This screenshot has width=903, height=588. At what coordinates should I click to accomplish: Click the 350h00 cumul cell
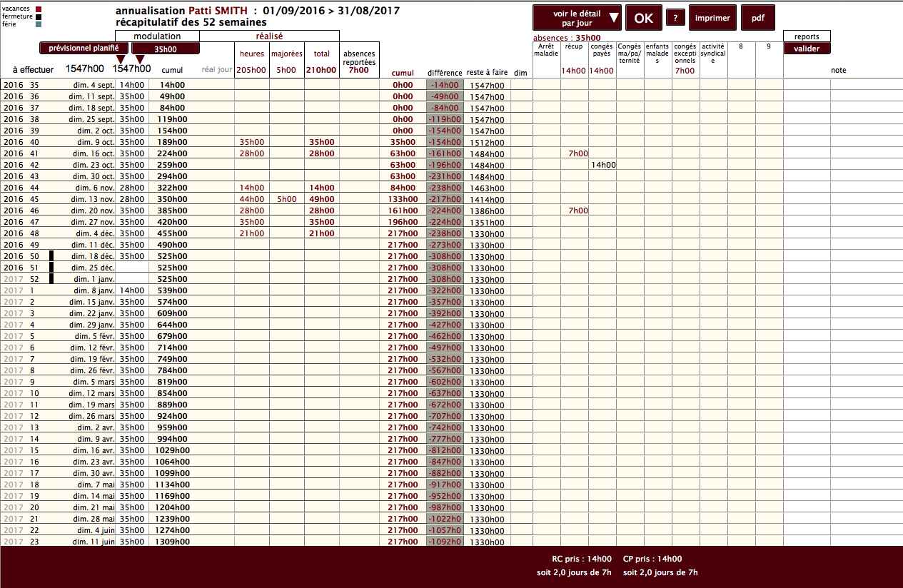(172, 199)
